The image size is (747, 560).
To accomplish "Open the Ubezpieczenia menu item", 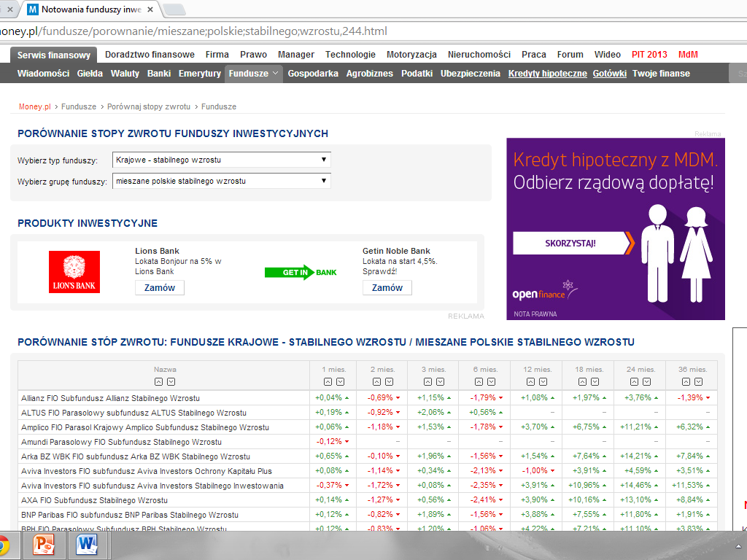I will [x=471, y=74].
